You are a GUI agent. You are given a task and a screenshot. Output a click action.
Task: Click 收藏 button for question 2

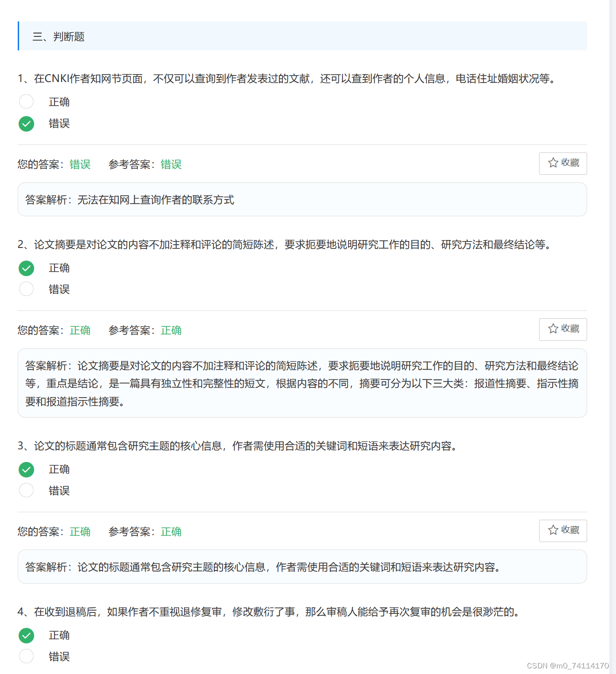pos(563,330)
